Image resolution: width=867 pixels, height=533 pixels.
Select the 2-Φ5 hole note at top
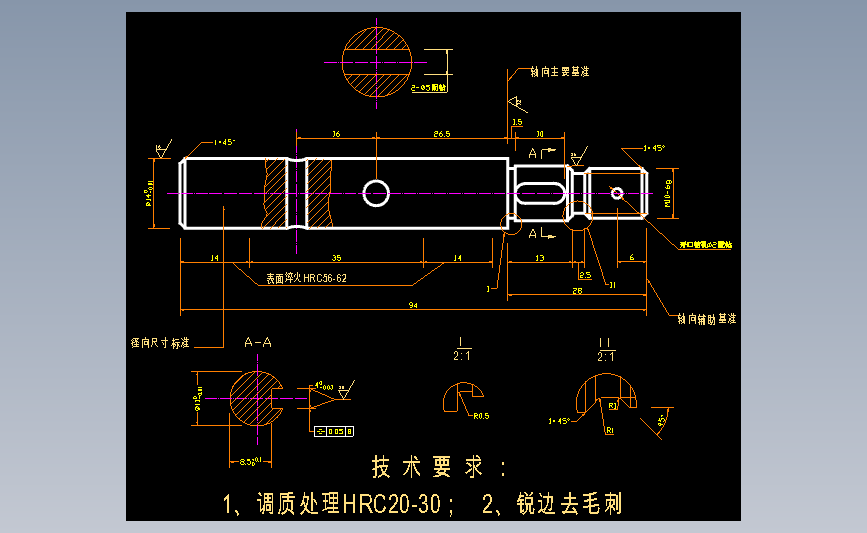tap(429, 87)
